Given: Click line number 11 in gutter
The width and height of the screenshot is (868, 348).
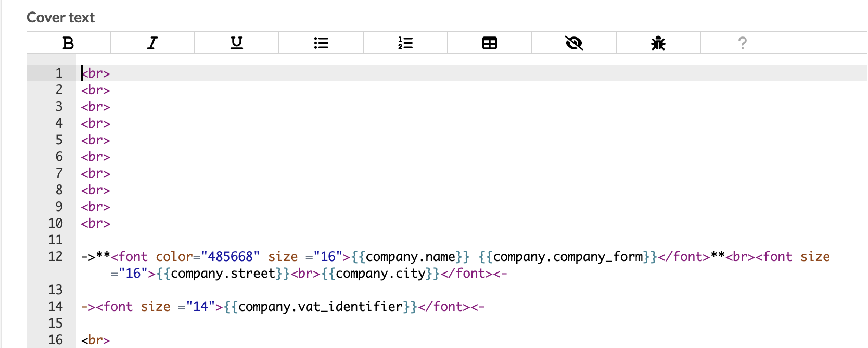Looking at the screenshot, I should pyautogui.click(x=55, y=240).
